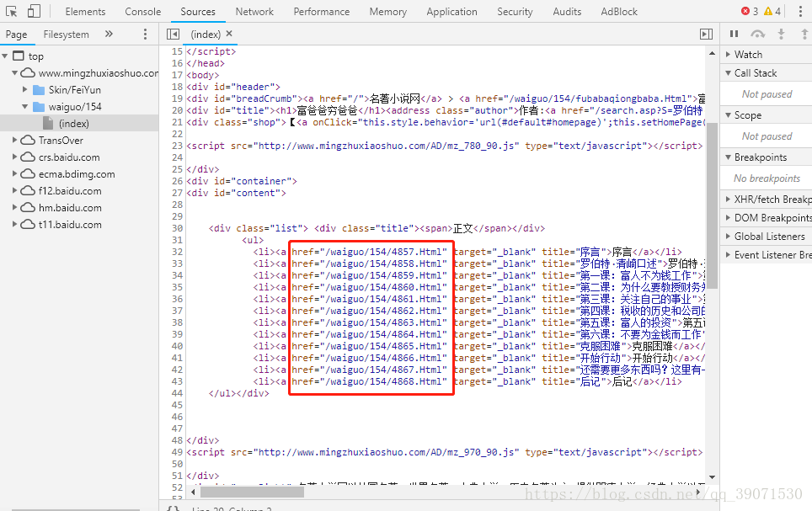
Task: Expand the Event Listener Breakpoints section
Action: 767,255
